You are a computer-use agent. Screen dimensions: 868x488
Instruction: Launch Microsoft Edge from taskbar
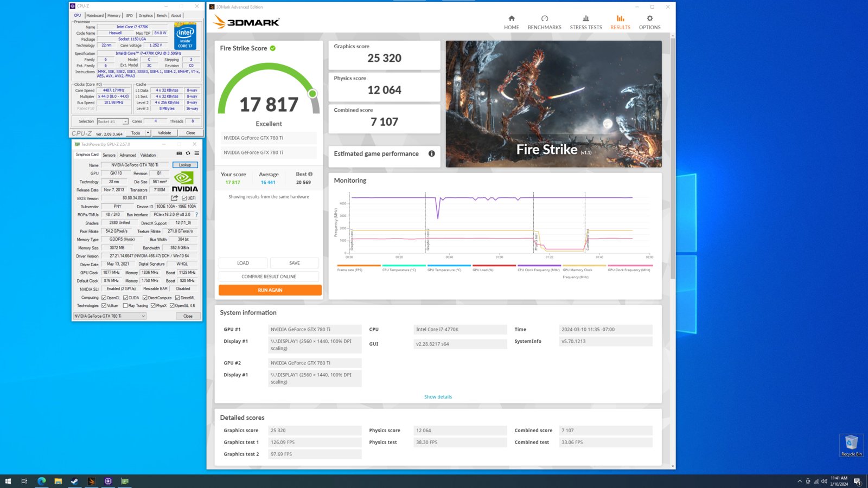point(41,481)
